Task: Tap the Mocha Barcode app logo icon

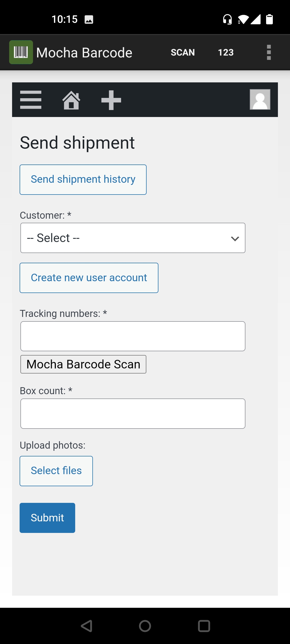Action: [x=21, y=52]
